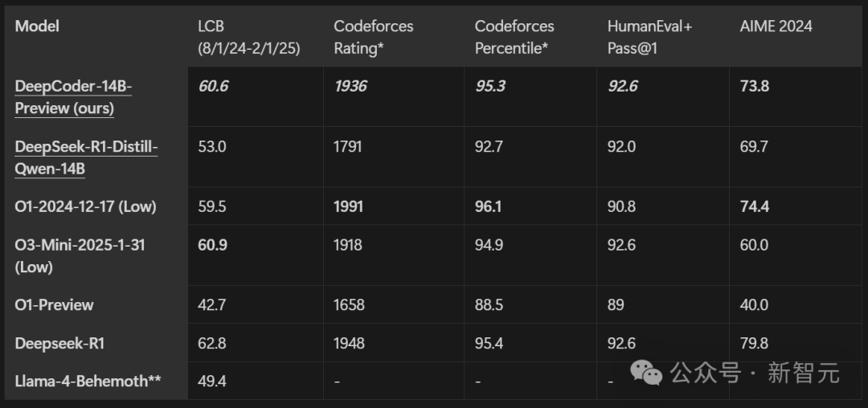Click the AIME 2024 column header
The height and width of the screenshot is (408, 868).
pyautogui.click(x=776, y=27)
